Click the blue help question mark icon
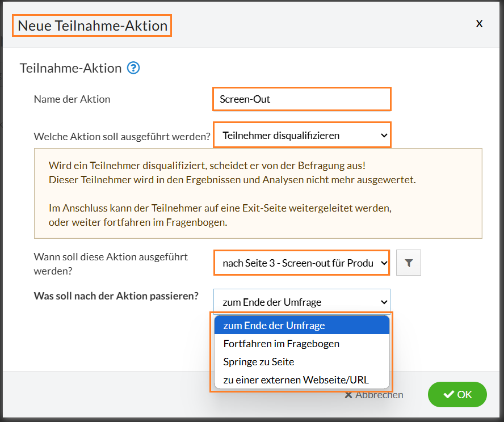 pos(133,69)
